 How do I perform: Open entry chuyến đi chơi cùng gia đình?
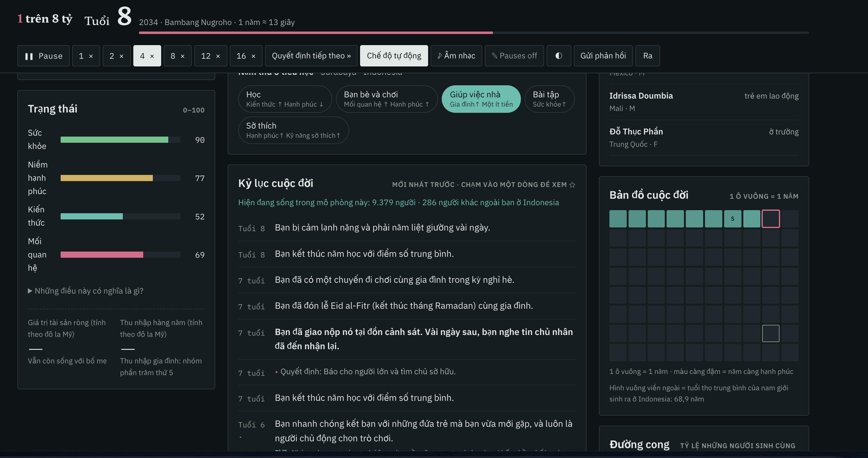[407, 280]
